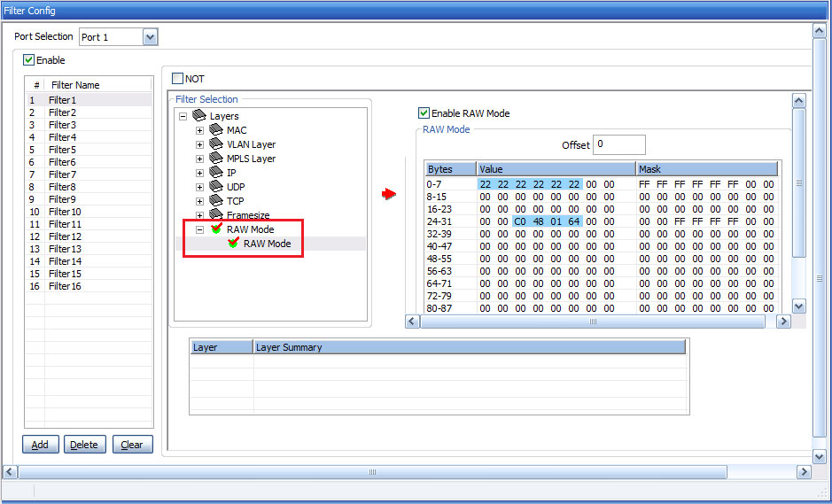832x504 pixels.
Task: Open the Port Selection dropdown
Action: point(150,37)
